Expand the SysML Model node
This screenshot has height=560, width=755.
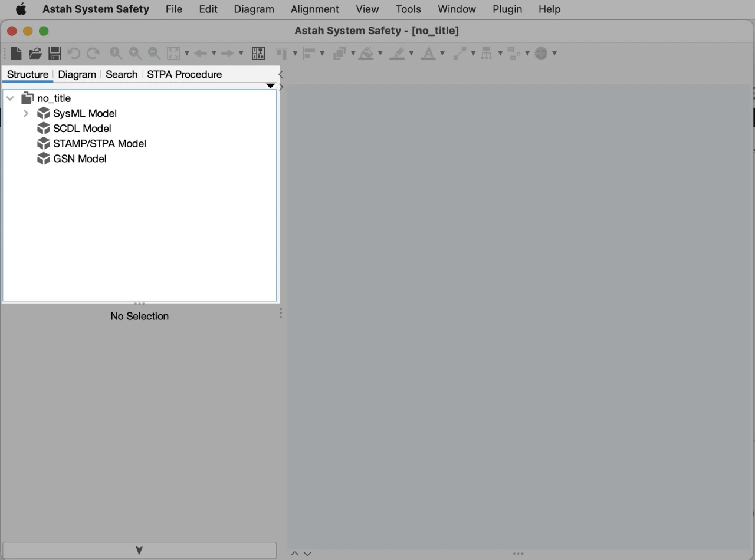[x=26, y=113]
